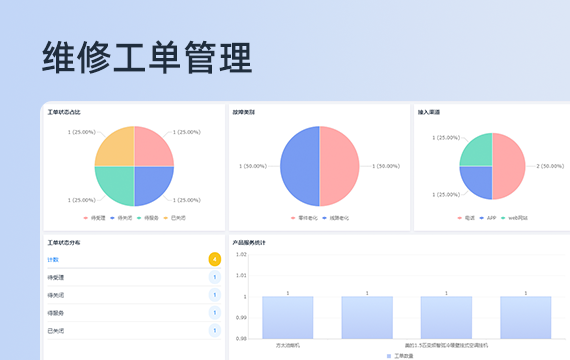The image size is (570, 360).
Task: Select the pink half of access channel pie
Action: 509,166
